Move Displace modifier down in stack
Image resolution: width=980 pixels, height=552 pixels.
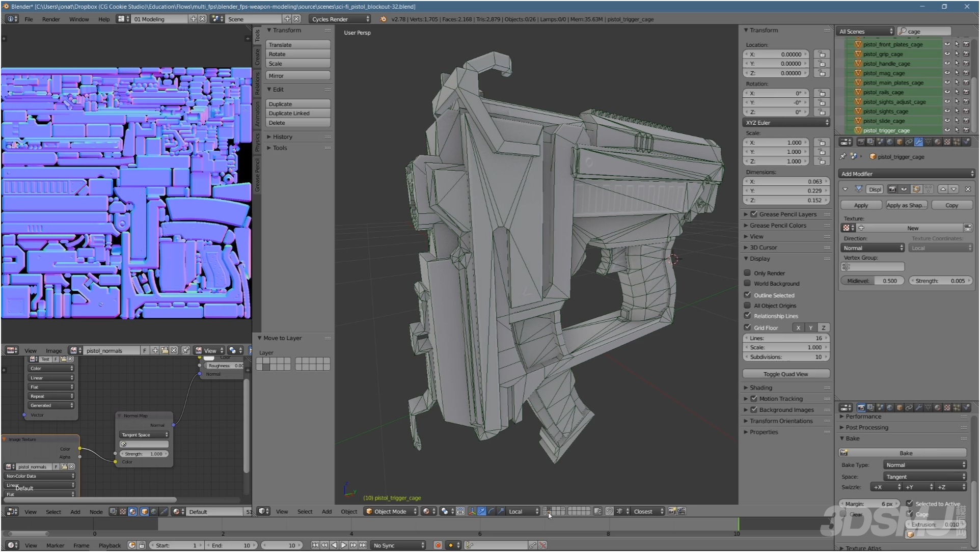[x=954, y=189]
